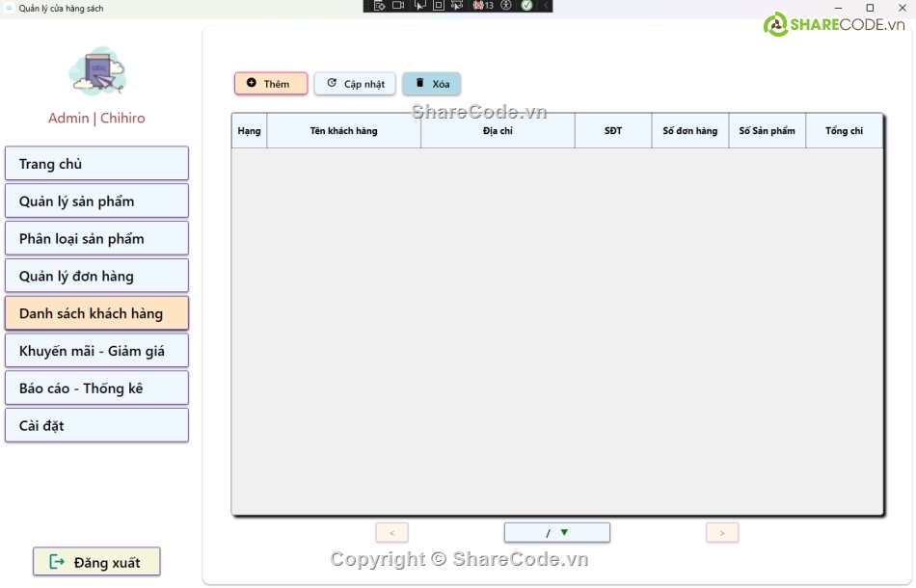Click the plus icon on Thêm button
The image size is (916, 588).
coord(252,83)
